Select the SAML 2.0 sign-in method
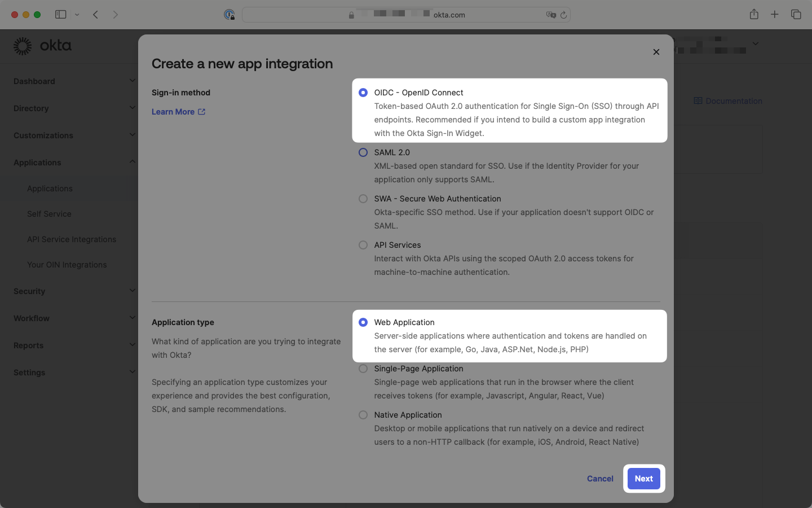The image size is (812, 508). [363, 152]
